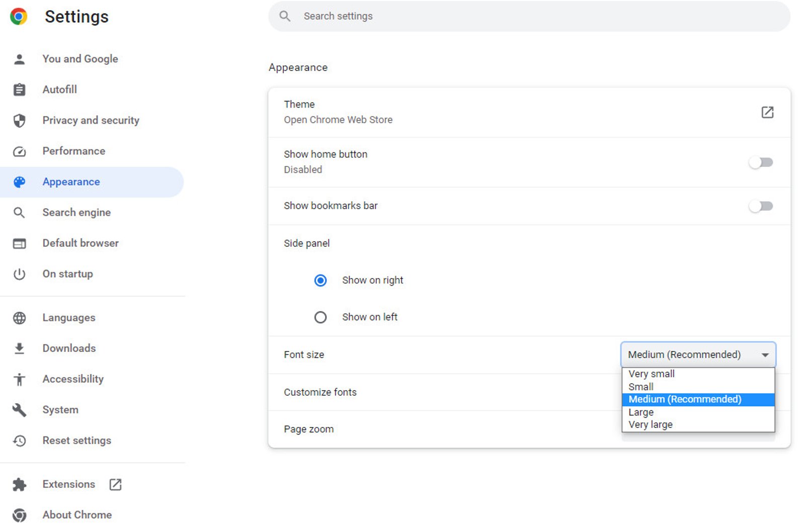
Task: Open Extensions page link
Action: point(92,484)
